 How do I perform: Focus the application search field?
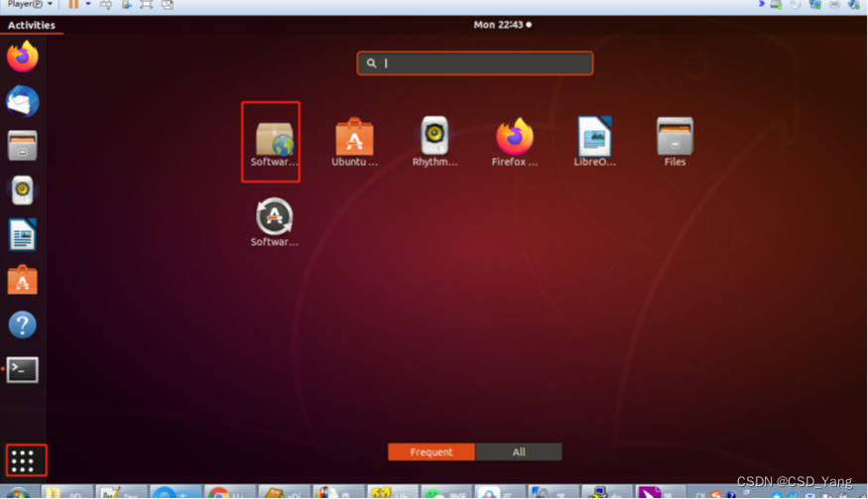pyautogui.click(x=475, y=63)
